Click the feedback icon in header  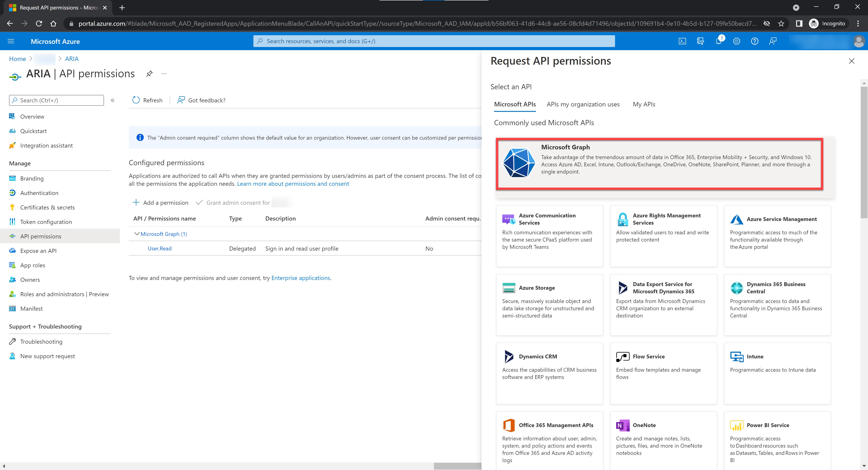773,41
